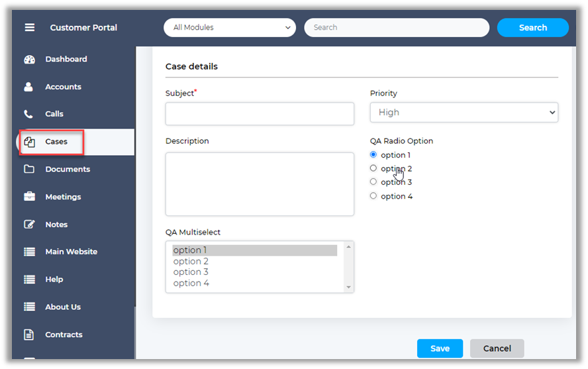Select QA radio option 4

tap(373, 196)
